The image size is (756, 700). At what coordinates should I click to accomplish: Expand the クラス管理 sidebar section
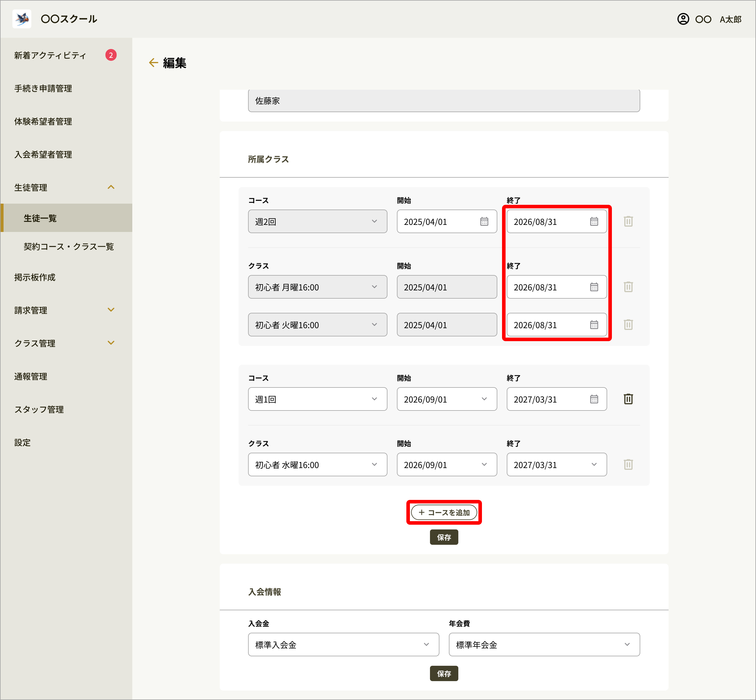(x=111, y=343)
